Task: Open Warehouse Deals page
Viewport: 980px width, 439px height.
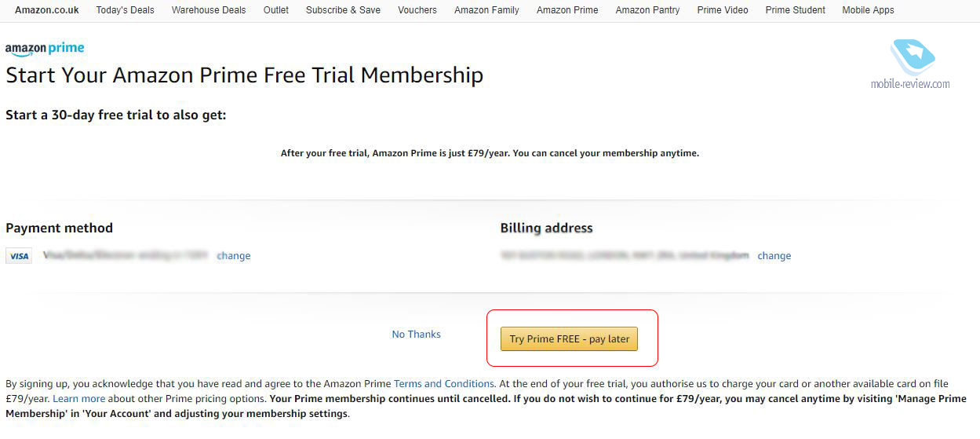Action: tap(209, 10)
